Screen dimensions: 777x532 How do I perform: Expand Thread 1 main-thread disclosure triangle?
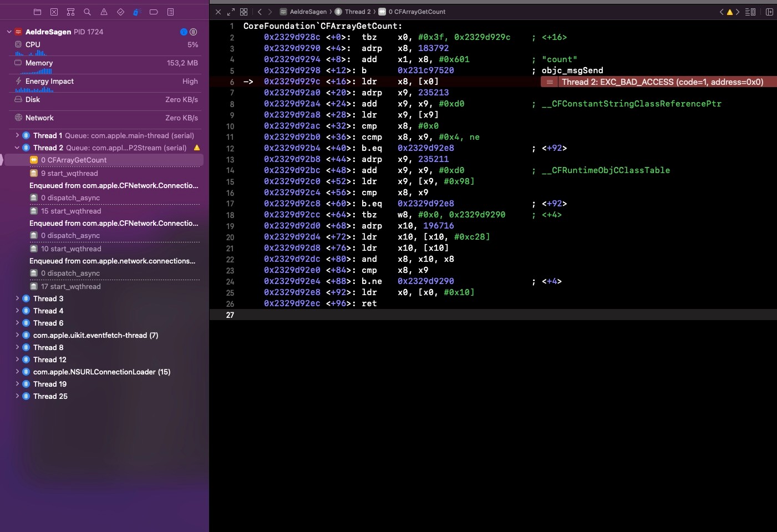[17, 135]
